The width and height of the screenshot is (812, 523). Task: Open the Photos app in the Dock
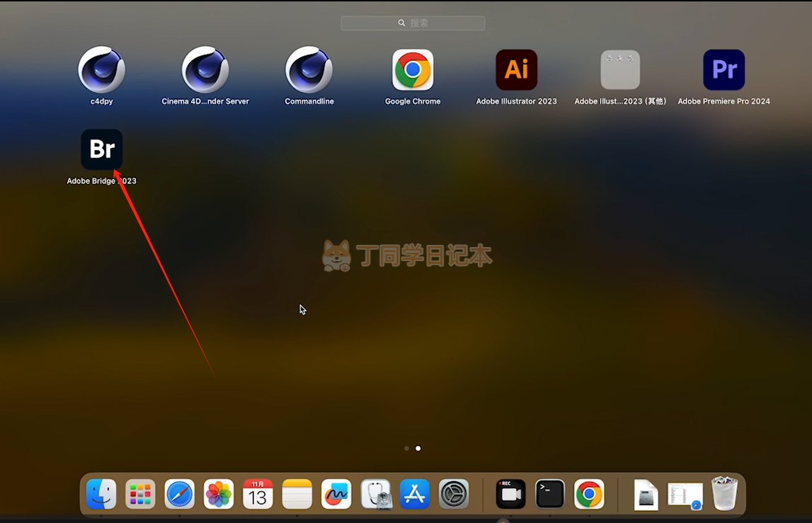tap(219, 494)
